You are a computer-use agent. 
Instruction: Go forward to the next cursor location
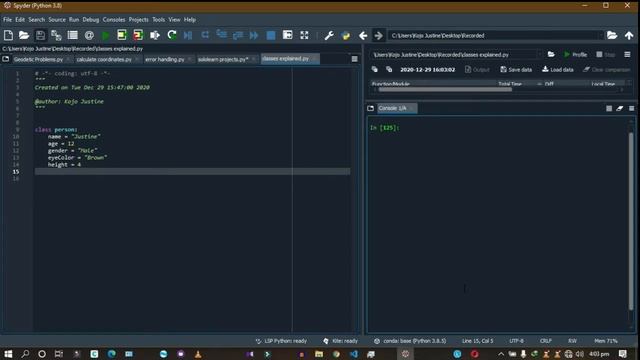(x=379, y=36)
